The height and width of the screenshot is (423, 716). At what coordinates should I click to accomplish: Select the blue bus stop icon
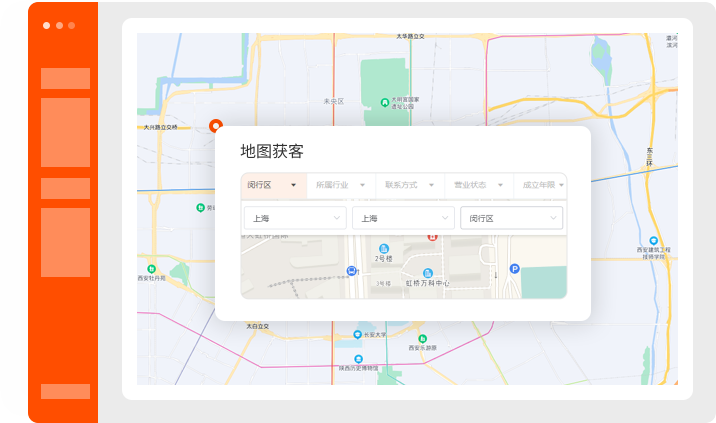point(351,271)
